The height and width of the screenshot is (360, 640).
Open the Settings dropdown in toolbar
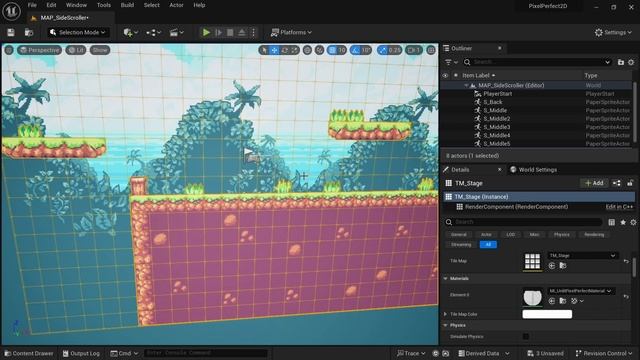613,32
